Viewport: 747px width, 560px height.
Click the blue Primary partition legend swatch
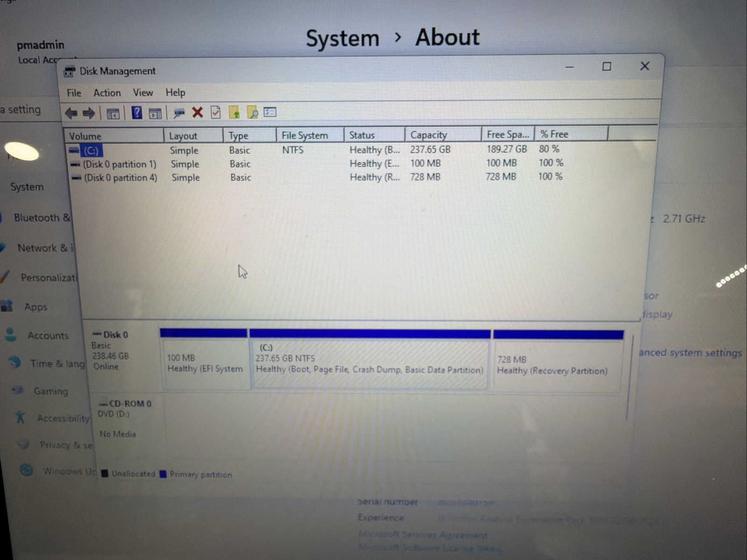[163, 474]
